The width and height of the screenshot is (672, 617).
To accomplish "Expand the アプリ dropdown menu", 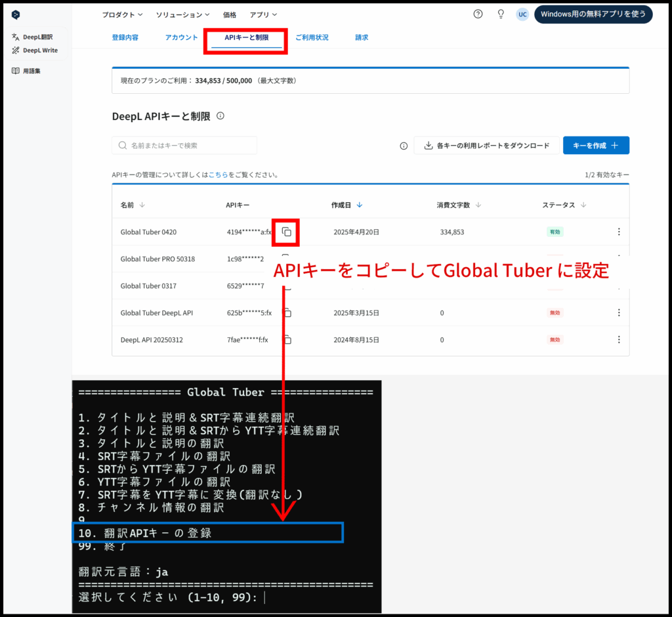I will coord(263,14).
